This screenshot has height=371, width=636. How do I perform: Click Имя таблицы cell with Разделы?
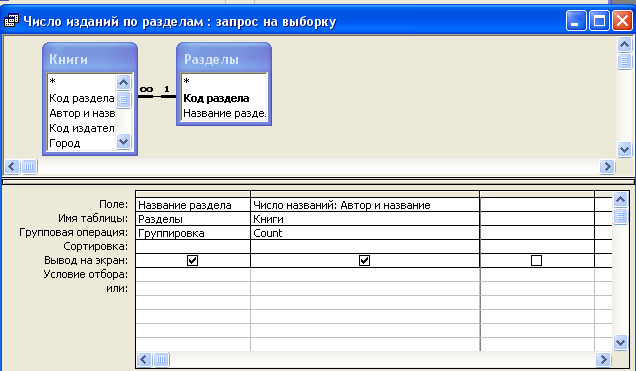[193, 219]
